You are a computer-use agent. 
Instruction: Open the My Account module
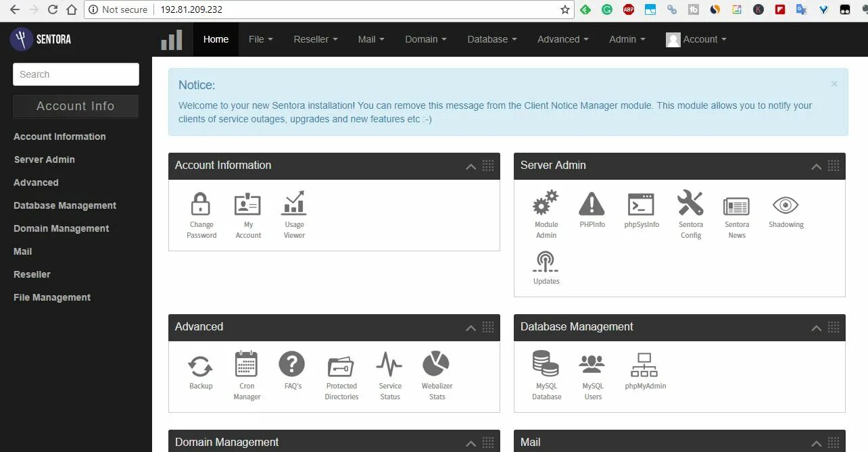(x=248, y=215)
